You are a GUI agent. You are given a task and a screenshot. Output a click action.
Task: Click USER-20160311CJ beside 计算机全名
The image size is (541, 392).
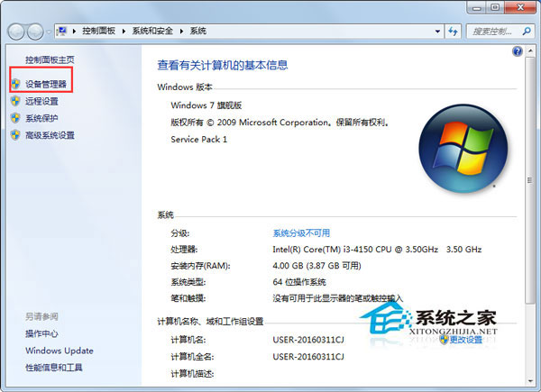[308, 357]
